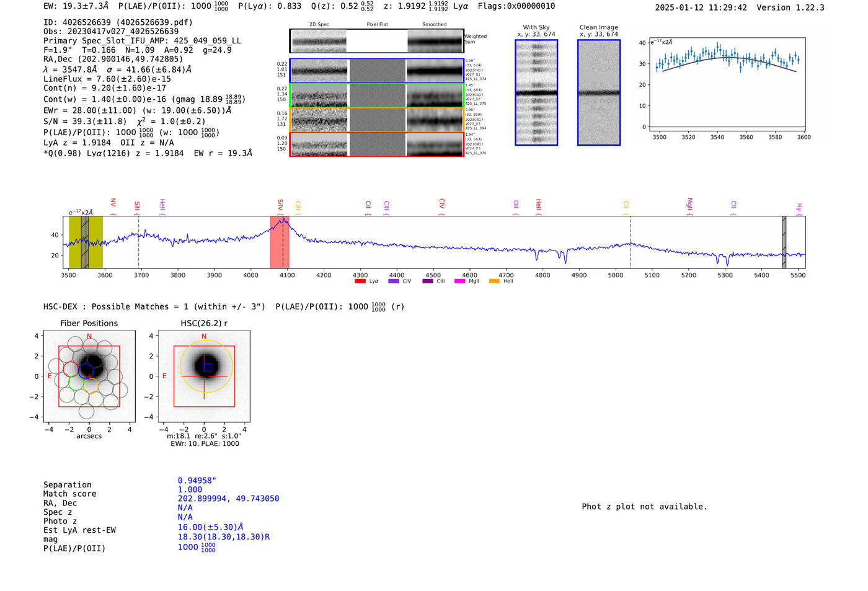Image resolution: width=868 pixels, height=591 pixels.
Task: Click the dark purple CIII legend swatch
Action: click(427, 282)
